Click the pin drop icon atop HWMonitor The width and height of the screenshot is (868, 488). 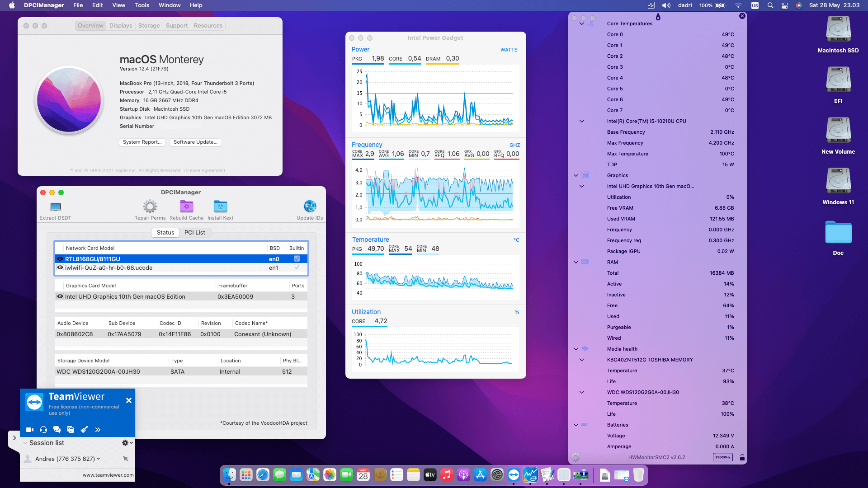tap(658, 17)
